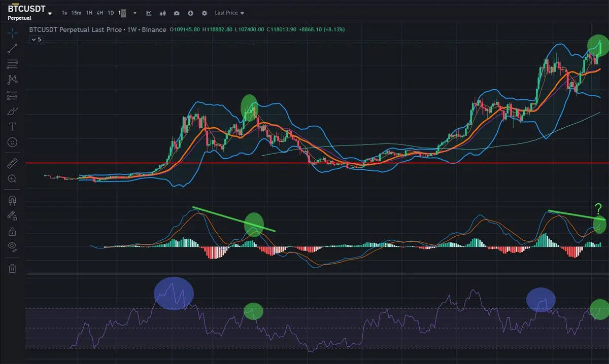Click the open value O109145.80
Viewport: 609px width, 364px height.
(185, 29)
